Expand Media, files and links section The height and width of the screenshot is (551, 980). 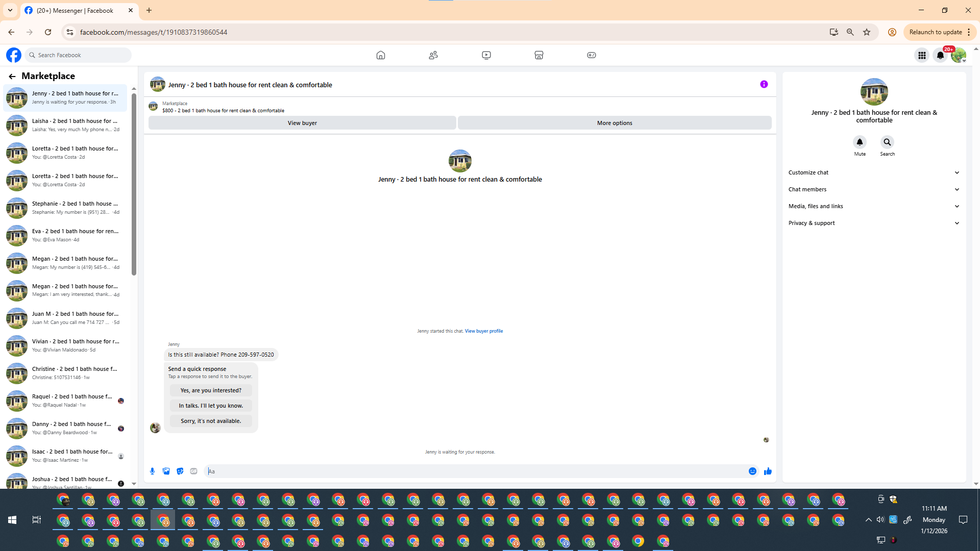tap(874, 206)
